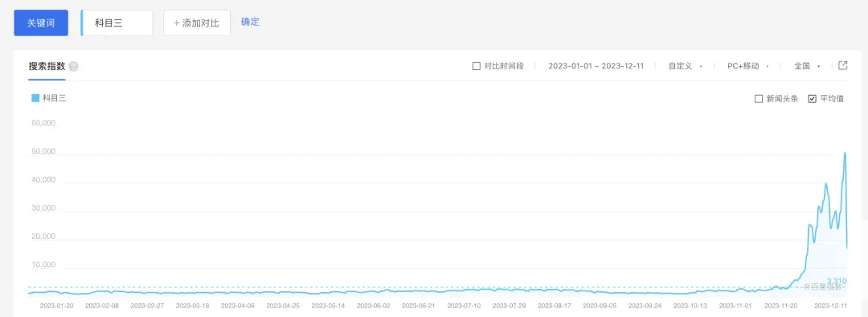Click the blue 科目三 legend square

point(35,98)
